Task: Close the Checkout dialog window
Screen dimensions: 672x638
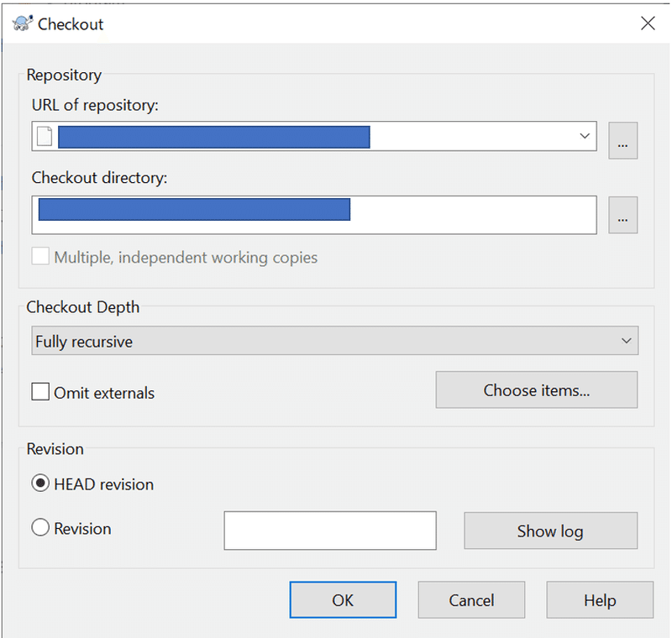Action: [x=648, y=24]
